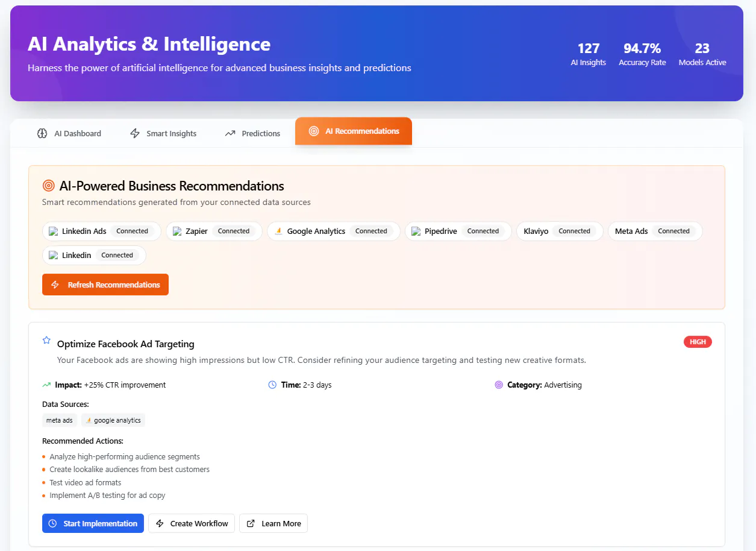Click the target icon beside AI-Powered Business Recommendations
Viewport: 756px width, 551px height.
49,186
